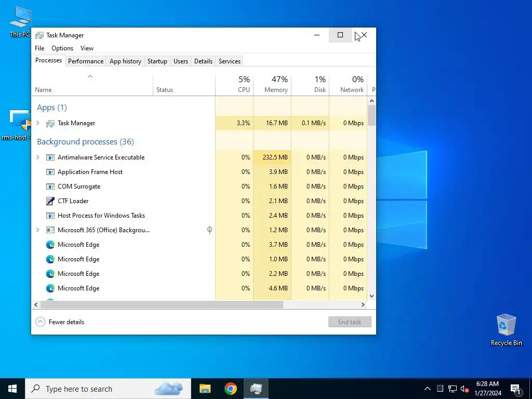Image resolution: width=532 pixels, height=399 pixels.
Task: Click the Edge icon with 2.2 MB memory
Action: 50,274
